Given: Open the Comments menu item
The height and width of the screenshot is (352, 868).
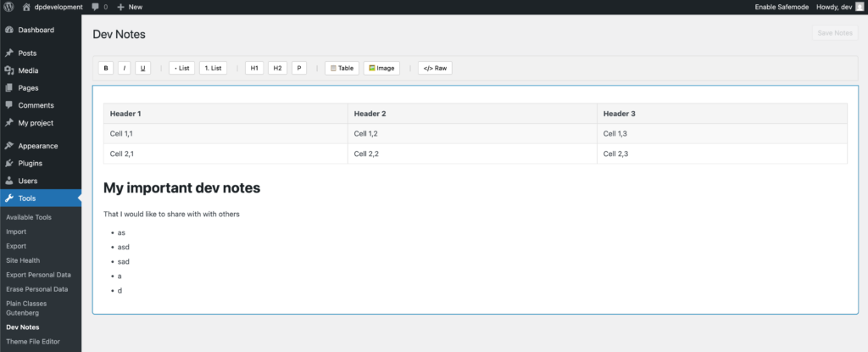Looking at the screenshot, I should click(x=41, y=105).
